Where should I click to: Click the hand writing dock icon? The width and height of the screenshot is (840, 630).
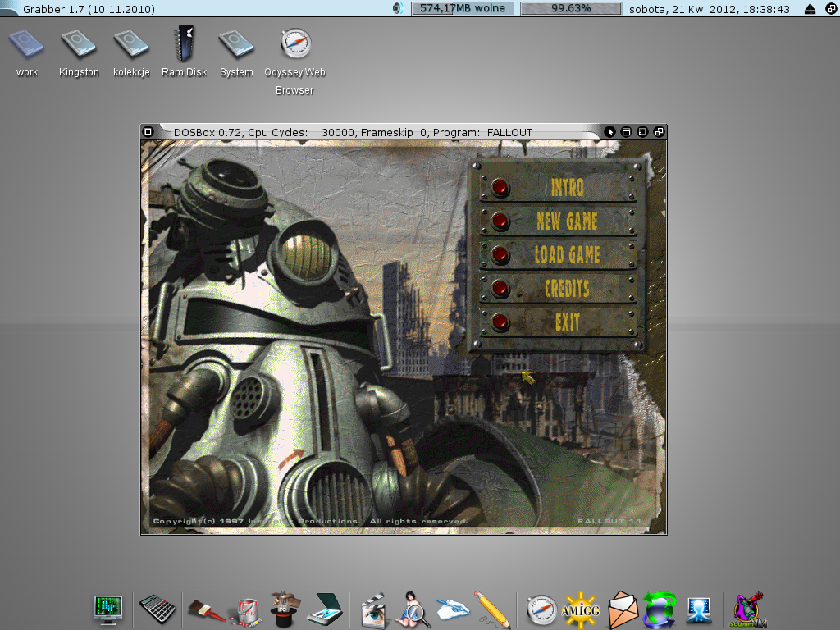pyautogui.click(x=452, y=609)
